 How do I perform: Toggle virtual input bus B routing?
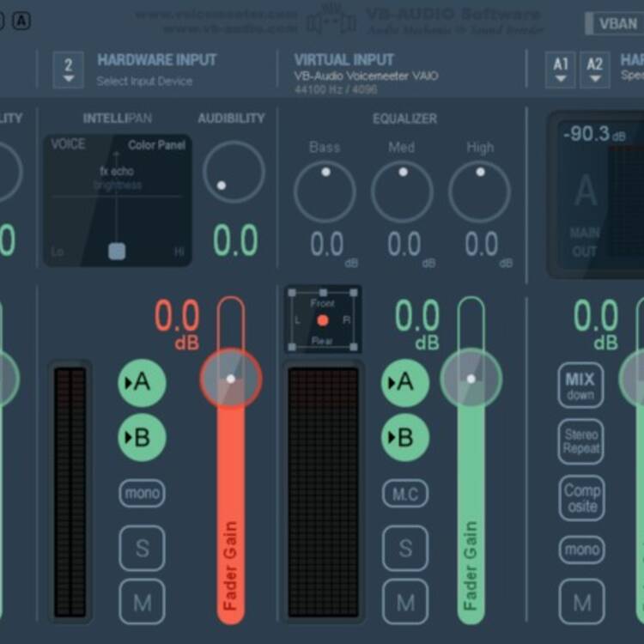[x=405, y=437]
